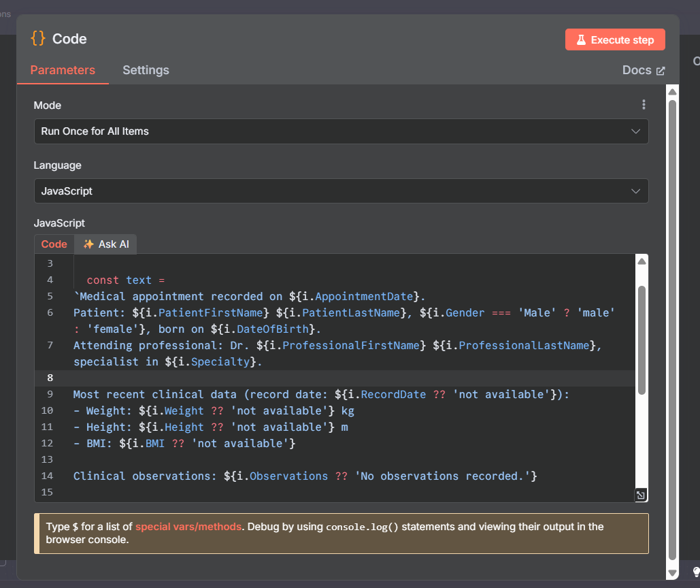Click the Code node title text
Screen dimensions: 700x588
69,39
